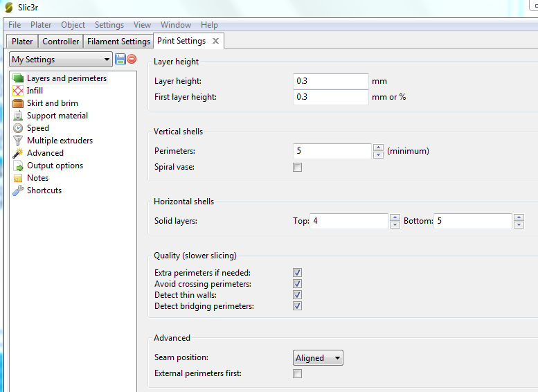The width and height of the screenshot is (538, 392).
Task: Open the Help menu
Action: [x=209, y=25]
